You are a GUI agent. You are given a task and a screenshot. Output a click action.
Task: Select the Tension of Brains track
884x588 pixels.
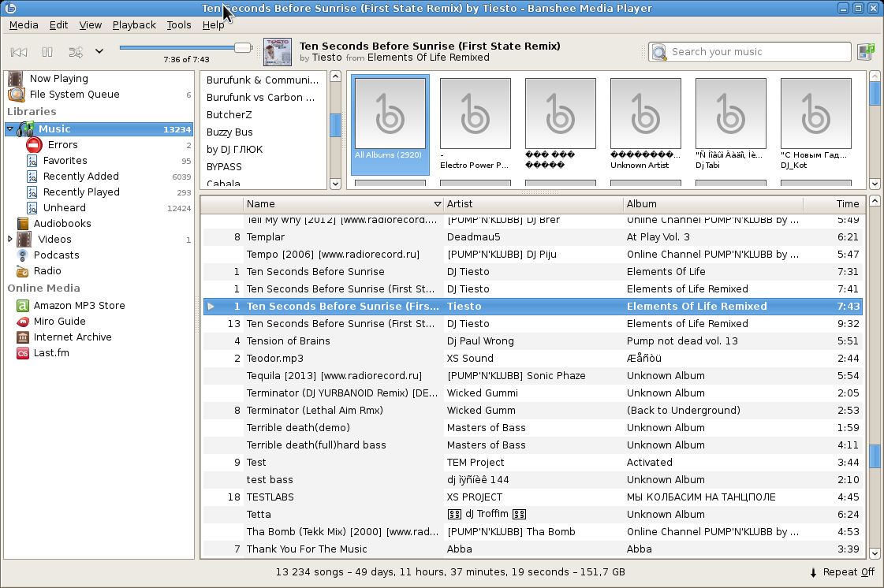532,341
